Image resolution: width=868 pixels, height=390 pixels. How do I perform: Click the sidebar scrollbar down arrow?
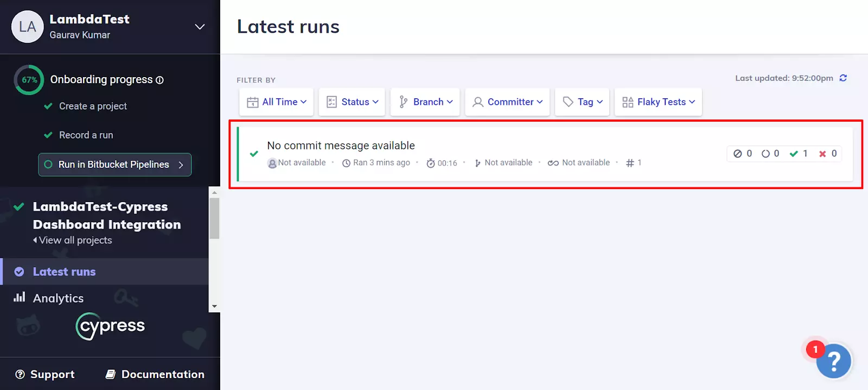click(x=214, y=306)
